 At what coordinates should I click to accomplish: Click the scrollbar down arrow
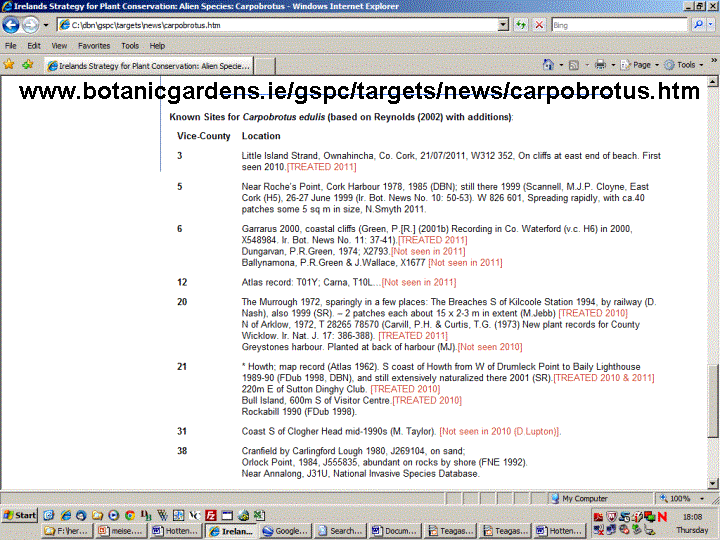pyautogui.click(x=712, y=483)
